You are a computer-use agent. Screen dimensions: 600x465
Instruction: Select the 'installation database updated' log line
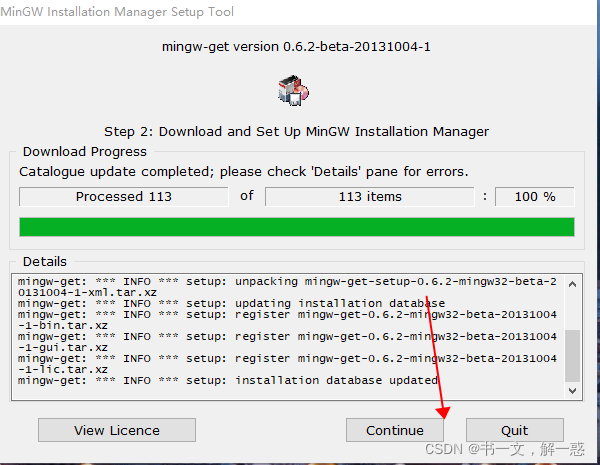pyautogui.click(x=336, y=380)
